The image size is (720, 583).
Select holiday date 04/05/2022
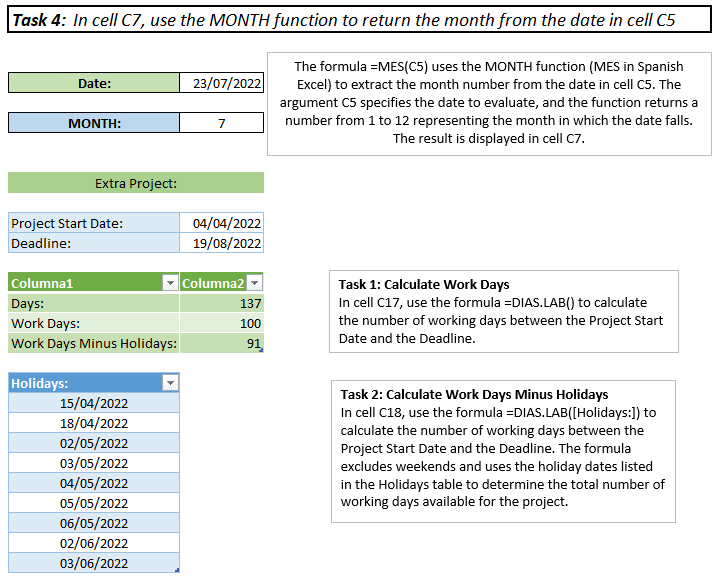[x=94, y=483]
